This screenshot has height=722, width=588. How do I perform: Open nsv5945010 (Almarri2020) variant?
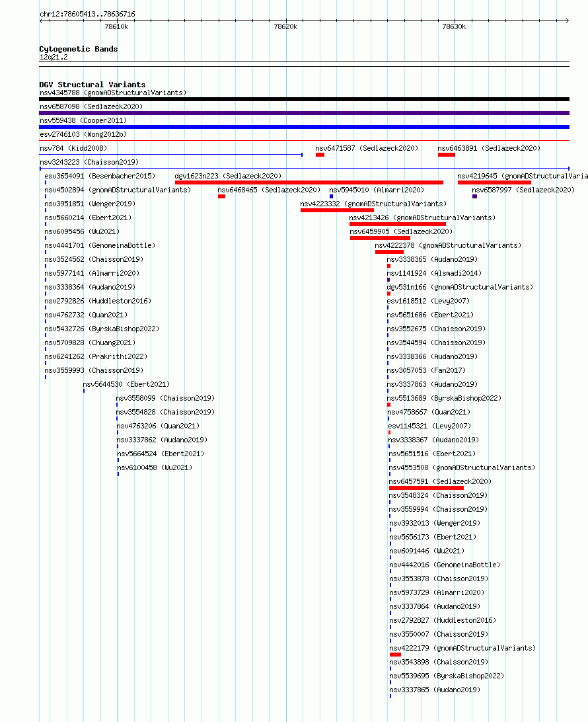coord(377,189)
